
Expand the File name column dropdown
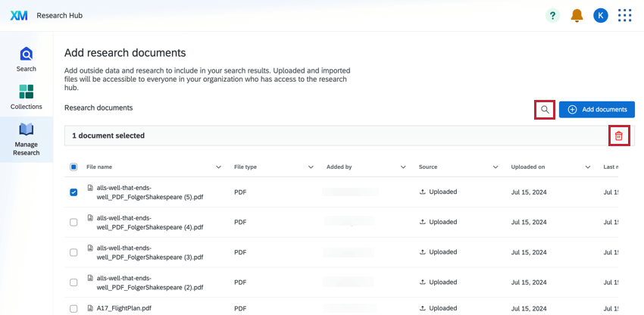(219, 167)
